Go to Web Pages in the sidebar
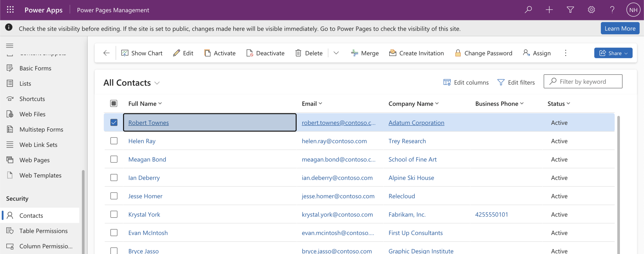The image size is (644, 254). tap(34, 160)
